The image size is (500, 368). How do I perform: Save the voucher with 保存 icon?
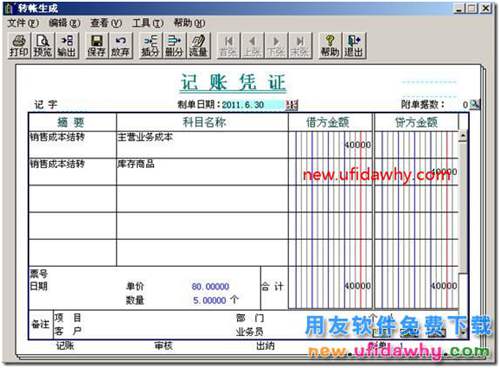(x=97, y=46)
